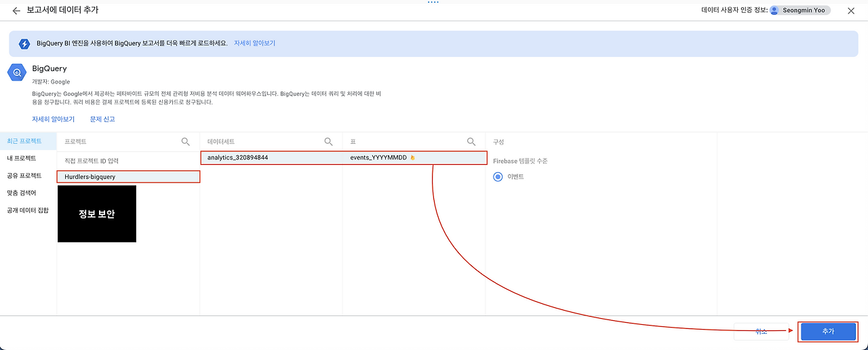Select the events_YYYYMMDD table

click(414, 157)
